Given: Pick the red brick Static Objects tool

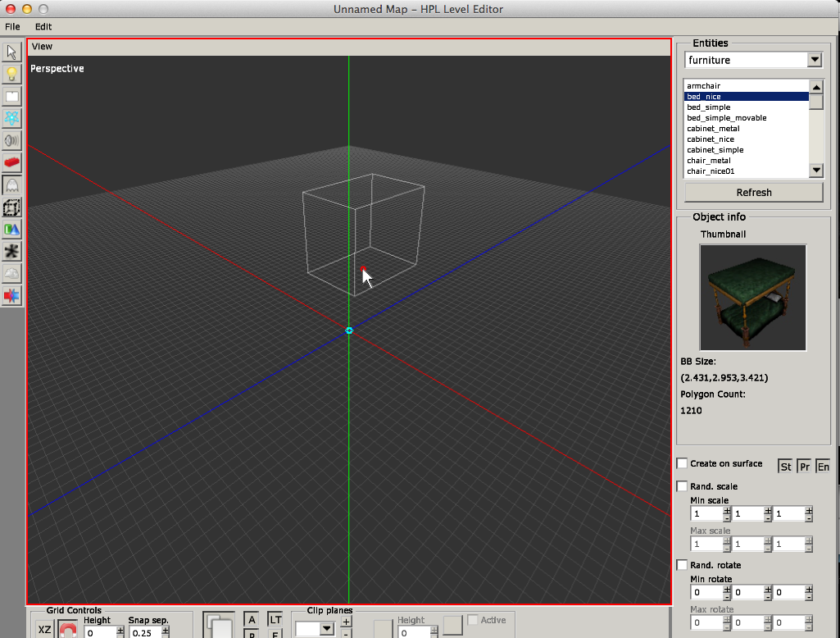Looking at the screenshot, I should click(11, 163).
